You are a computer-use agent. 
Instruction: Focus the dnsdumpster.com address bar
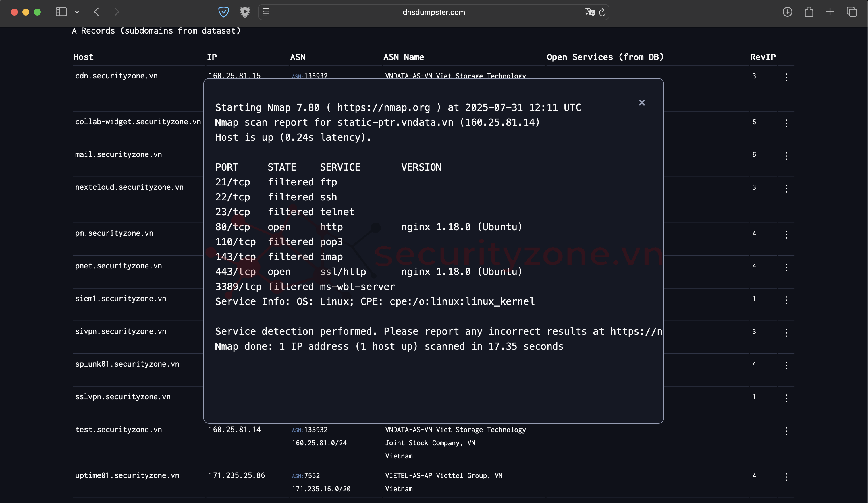coord(434,12)
